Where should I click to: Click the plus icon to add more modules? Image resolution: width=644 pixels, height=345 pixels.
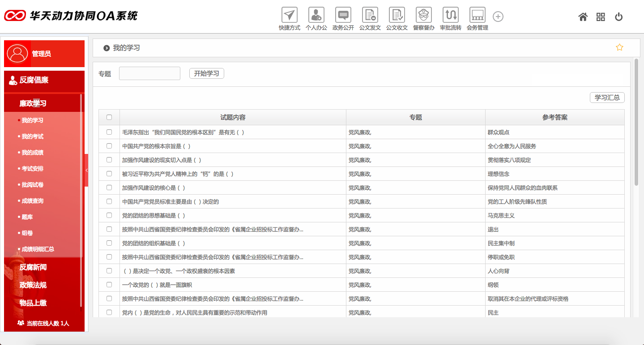click(x=498, y=16)
